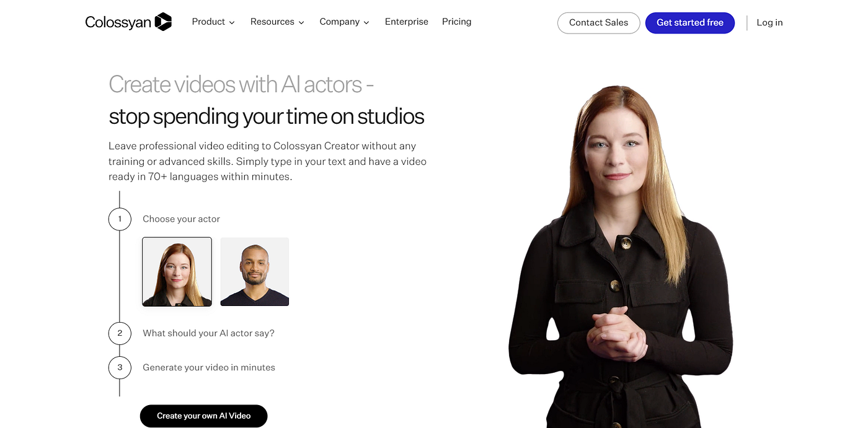Screen dimensions: 868x428
Task: Click the step 3 circle marker
Action: (x=120, y=367)
